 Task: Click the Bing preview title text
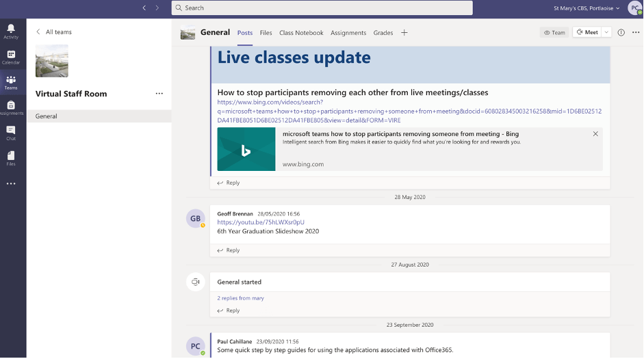(400, 134)
